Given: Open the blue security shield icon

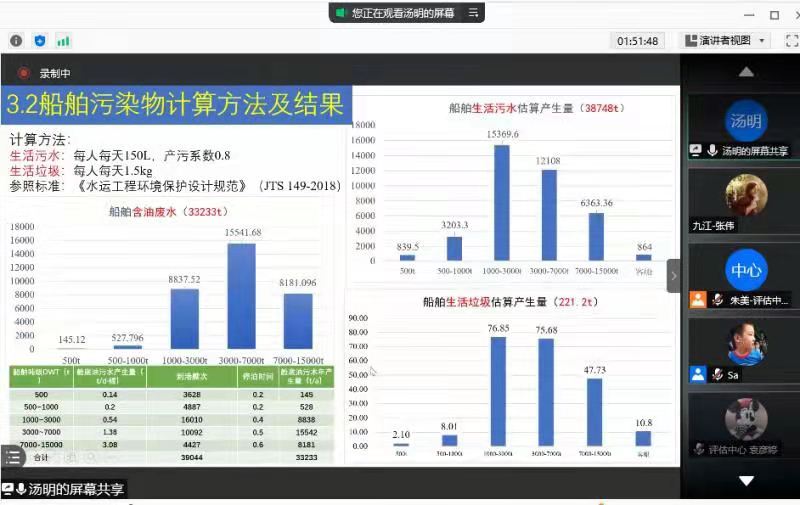Looking at the screenshot, I should 40,41.
